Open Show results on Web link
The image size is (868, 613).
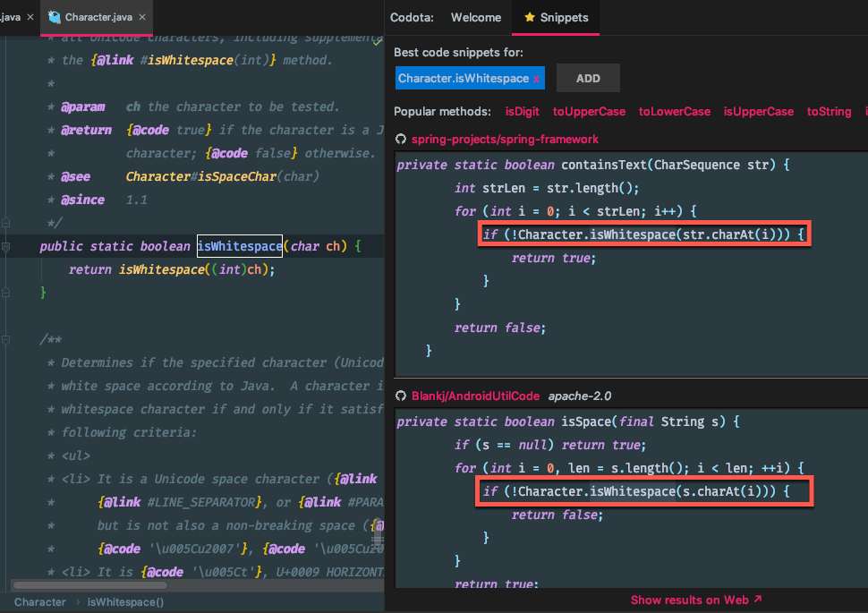(696, 600)
